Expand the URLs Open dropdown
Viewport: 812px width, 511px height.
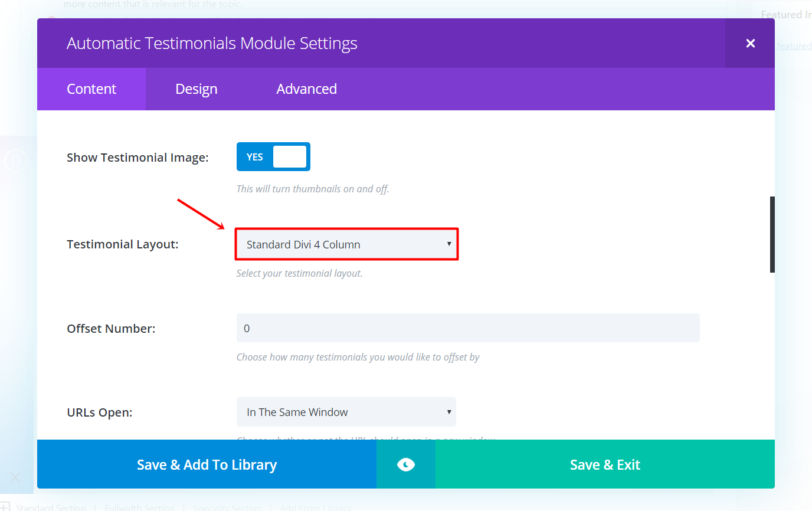coord(346,412)
